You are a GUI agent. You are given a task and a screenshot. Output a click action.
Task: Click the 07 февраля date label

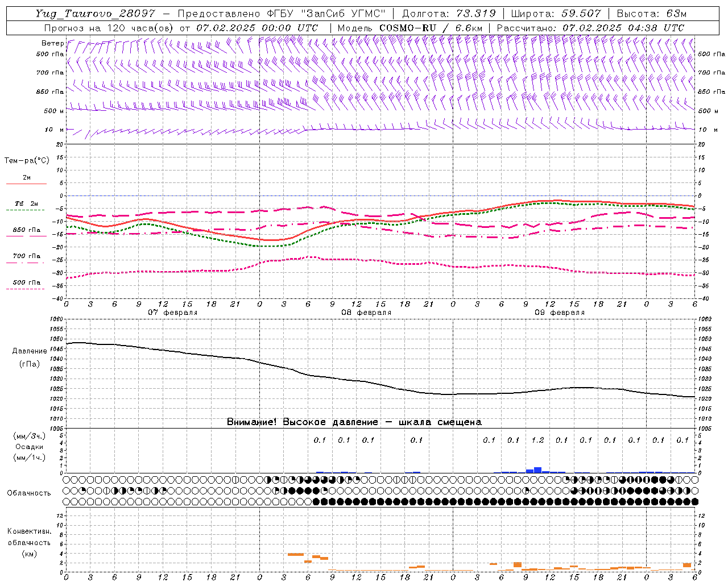[x=173, y=313]
